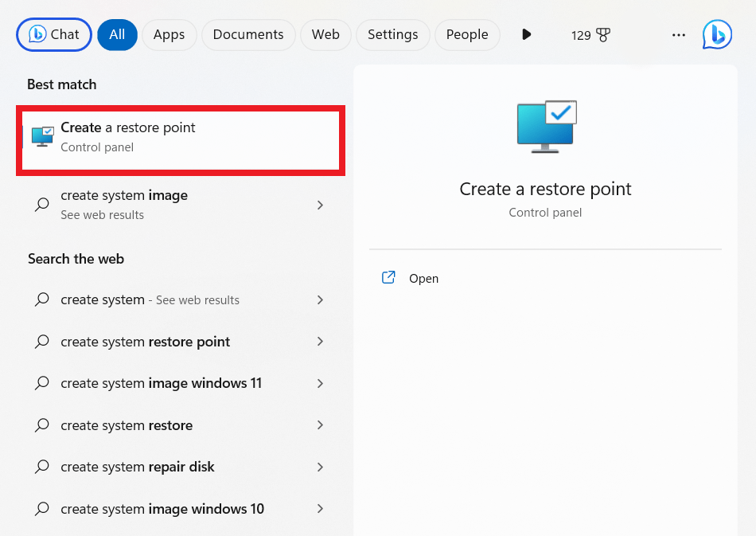Click the rewards trophy points icon
This screenshot has width=756, height=536.
click(x=603, y=35)
